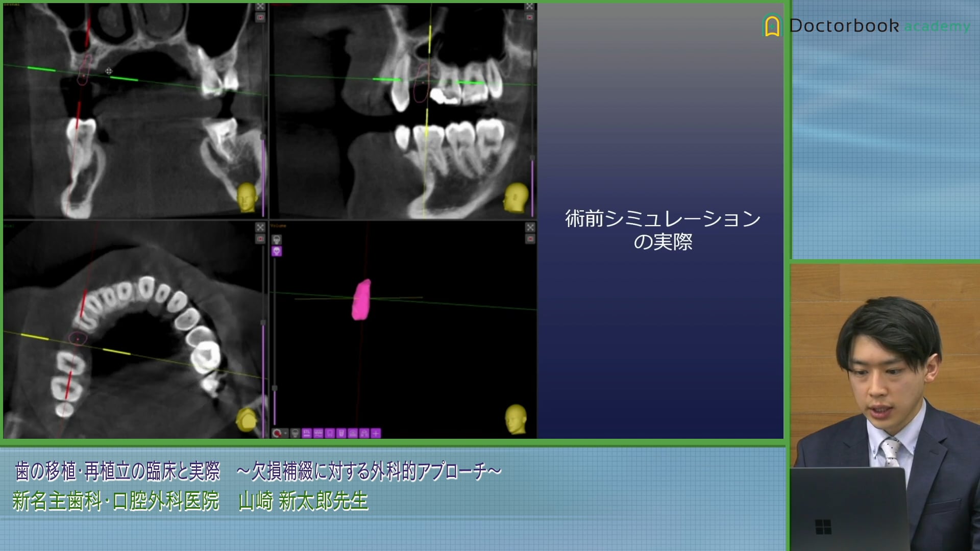Viewport: 980px width, 551px height.
Task: Click the tooth icon in Volume toolbar
Action: (x=330, y=433)
